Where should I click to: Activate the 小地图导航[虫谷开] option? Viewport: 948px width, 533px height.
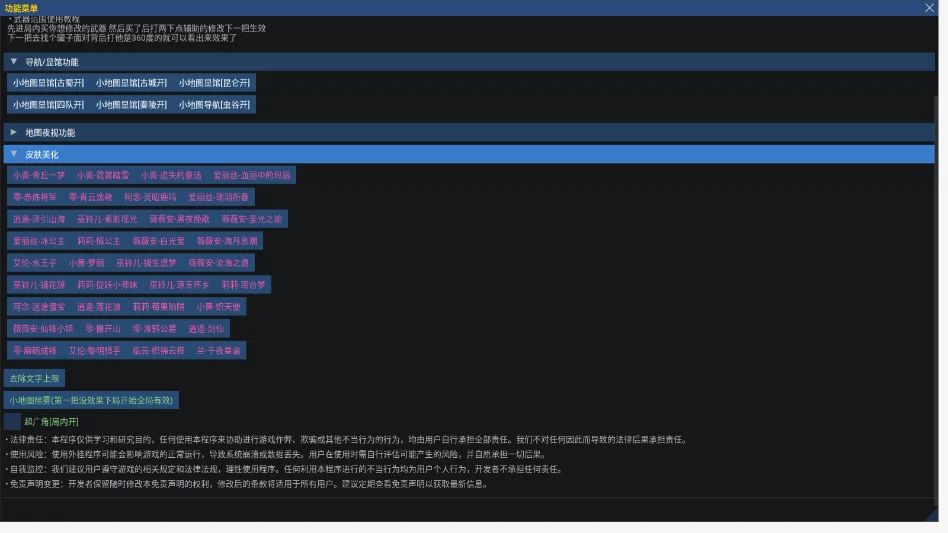pyautogui.click(x=214, y=105)
